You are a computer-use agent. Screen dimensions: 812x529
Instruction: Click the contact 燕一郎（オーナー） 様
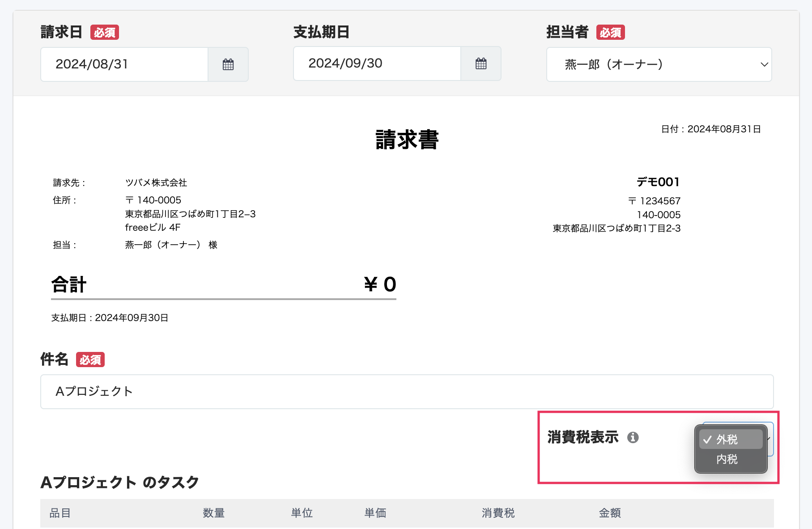pos(171,245)
